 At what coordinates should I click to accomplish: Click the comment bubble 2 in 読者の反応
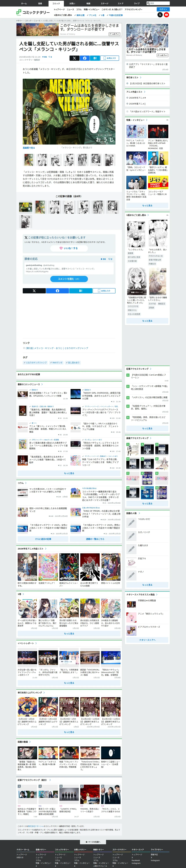coord(110,259)
